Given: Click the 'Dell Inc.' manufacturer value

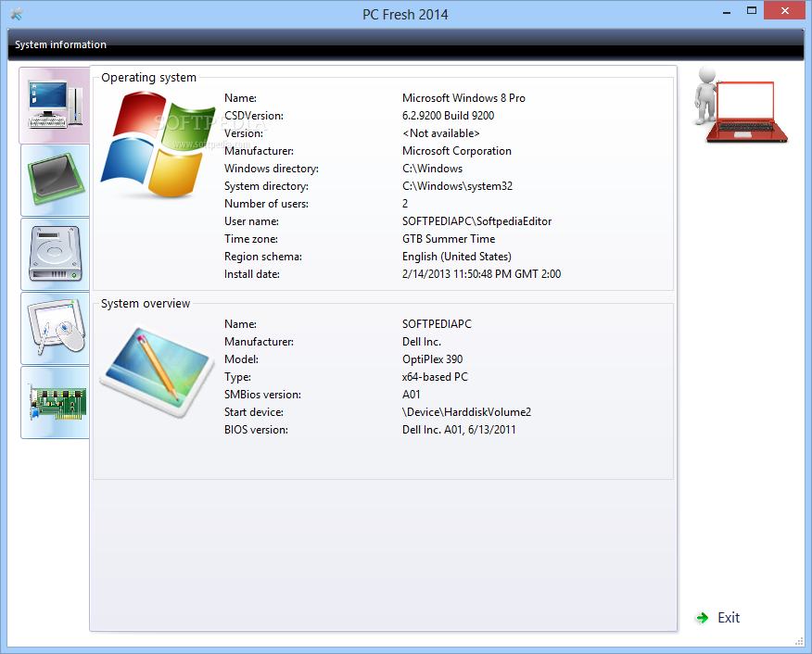Looking at the screenshot, I should click(422, 342).
